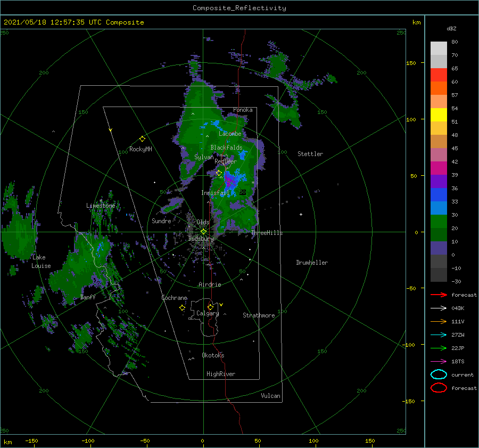Click the Blackfalds town label

tap(226, 148)
